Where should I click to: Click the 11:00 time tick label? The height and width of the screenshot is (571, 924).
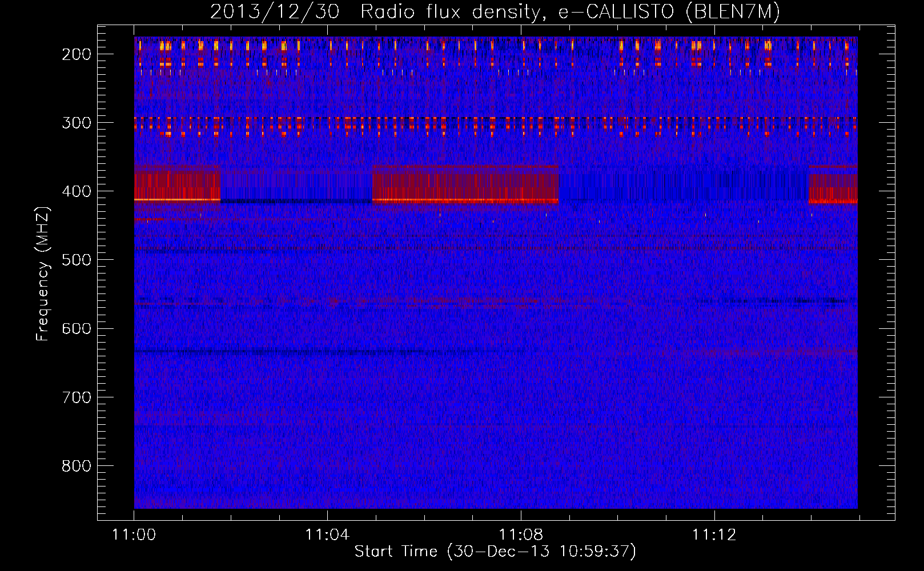point(134,535)
